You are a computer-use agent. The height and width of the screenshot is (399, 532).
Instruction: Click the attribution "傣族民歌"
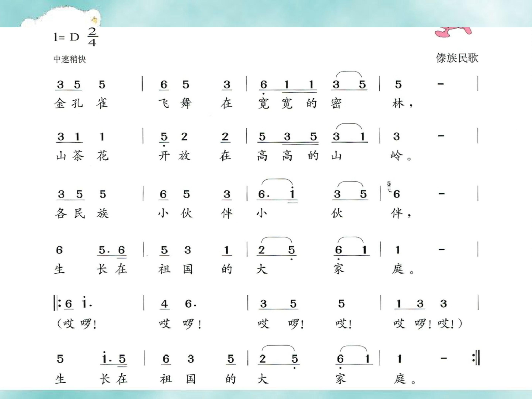pyautogui.click(x=457, y=58)
